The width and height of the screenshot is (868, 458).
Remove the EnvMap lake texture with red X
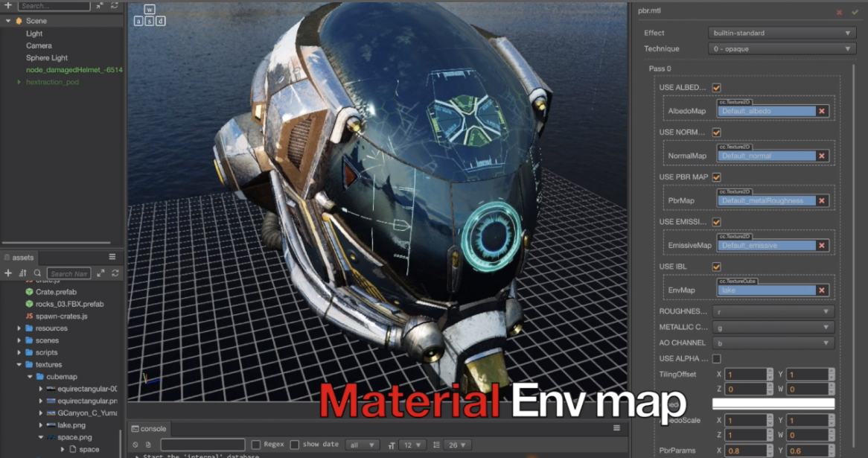coord(822,290)
